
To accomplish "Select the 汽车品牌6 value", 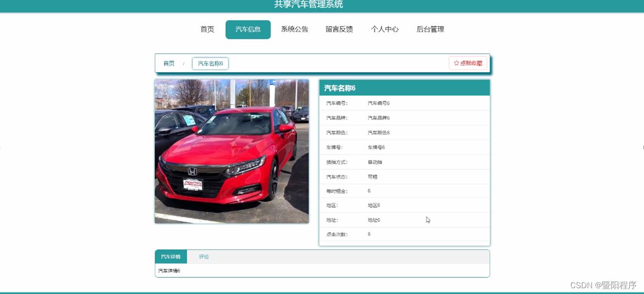I will click(378, 118).
